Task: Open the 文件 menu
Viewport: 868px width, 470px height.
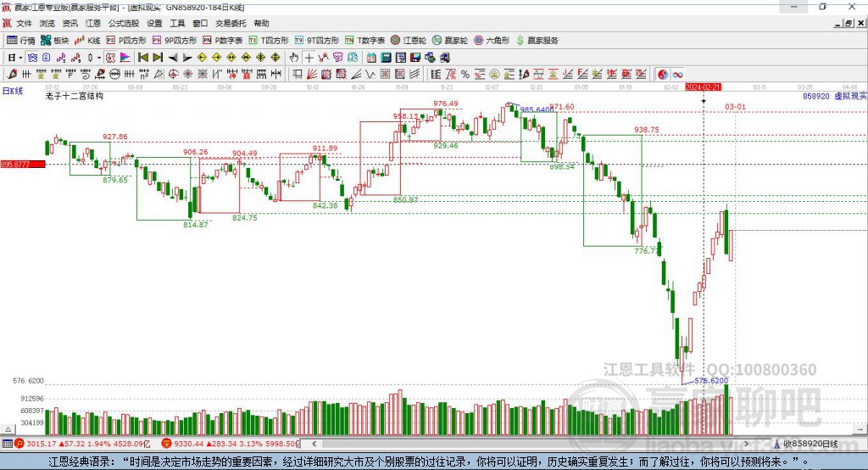Action: click(24, 23)
